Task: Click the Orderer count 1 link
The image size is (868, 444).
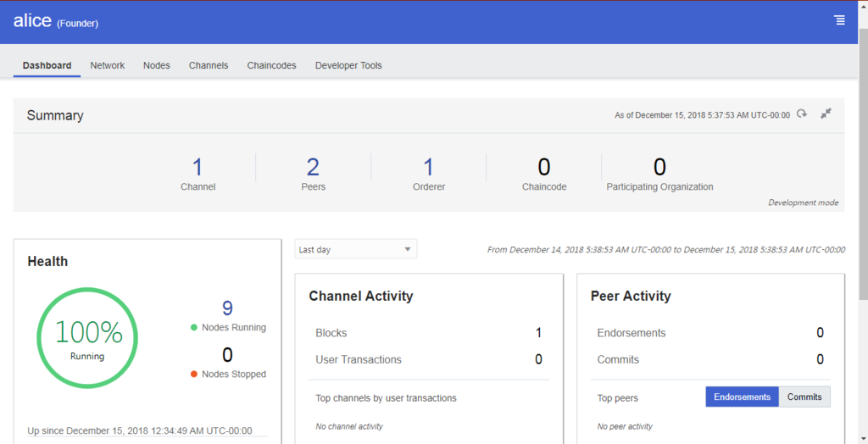Action: click(x=429, y=168)
